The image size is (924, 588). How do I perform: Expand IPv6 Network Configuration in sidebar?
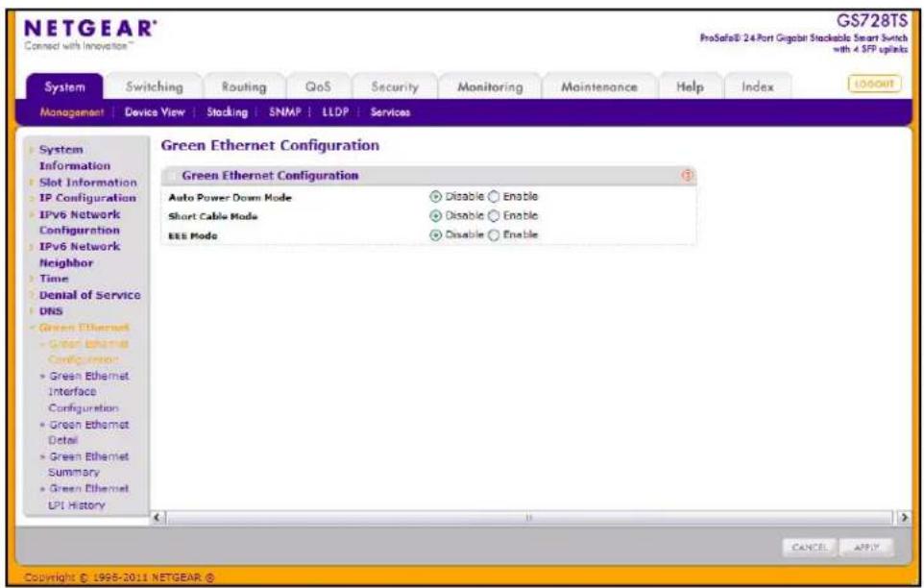point(80,222)
